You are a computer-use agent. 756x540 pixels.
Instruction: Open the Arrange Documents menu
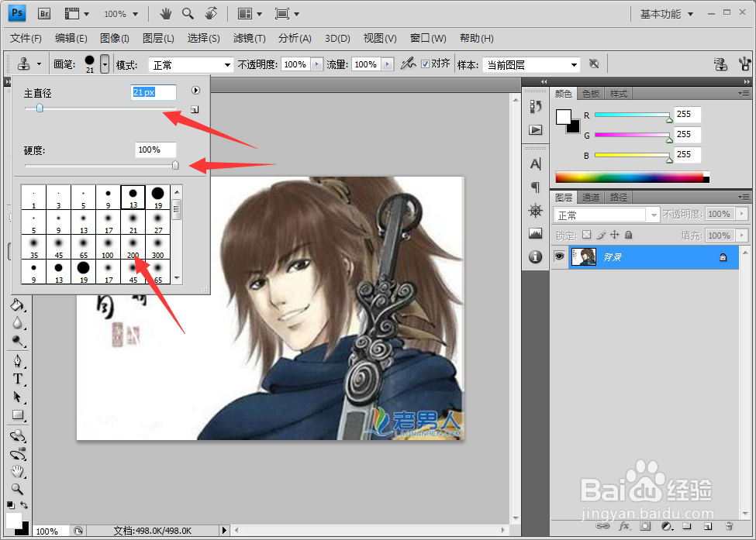coord(250,14)
